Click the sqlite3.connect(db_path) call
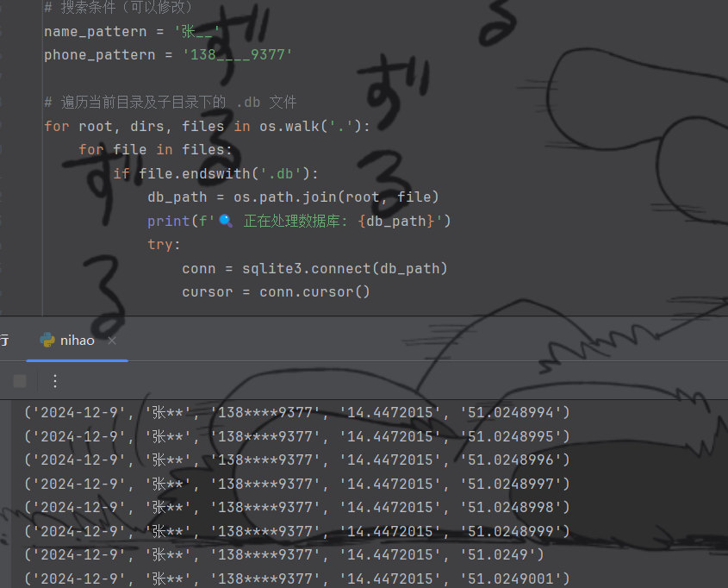Image resolution: width=728 pixels, height=588 pixels. [x=345, y=268]
